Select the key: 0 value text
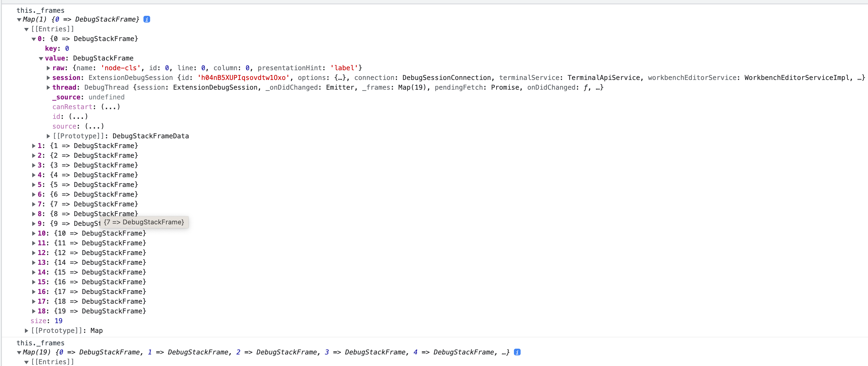This screenshot has height=366, width=868. pyautogui.click(x=67, y=48)
